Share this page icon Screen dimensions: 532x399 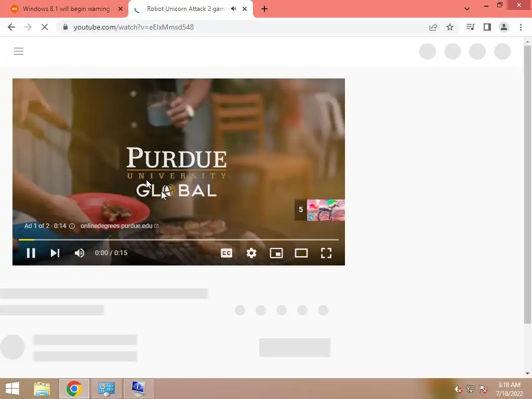tap(433, 27)
